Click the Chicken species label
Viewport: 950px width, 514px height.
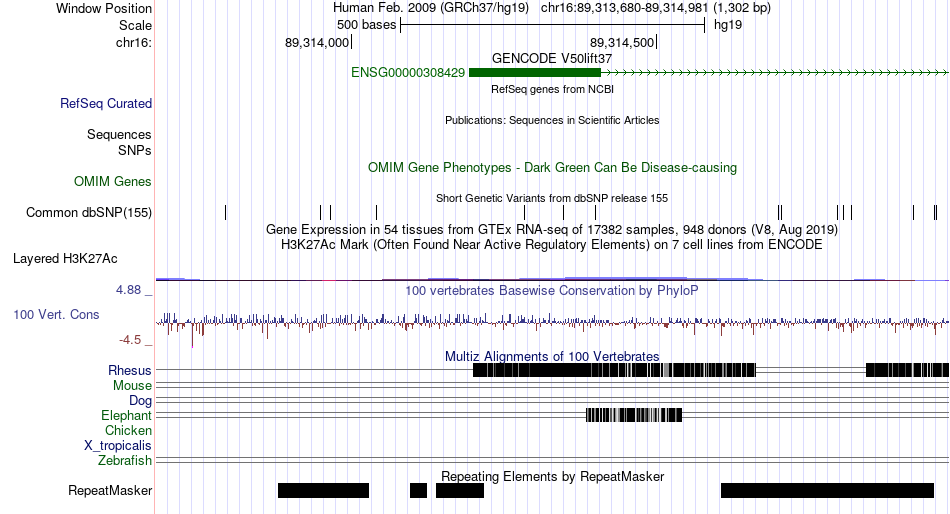tap(128, 430)
